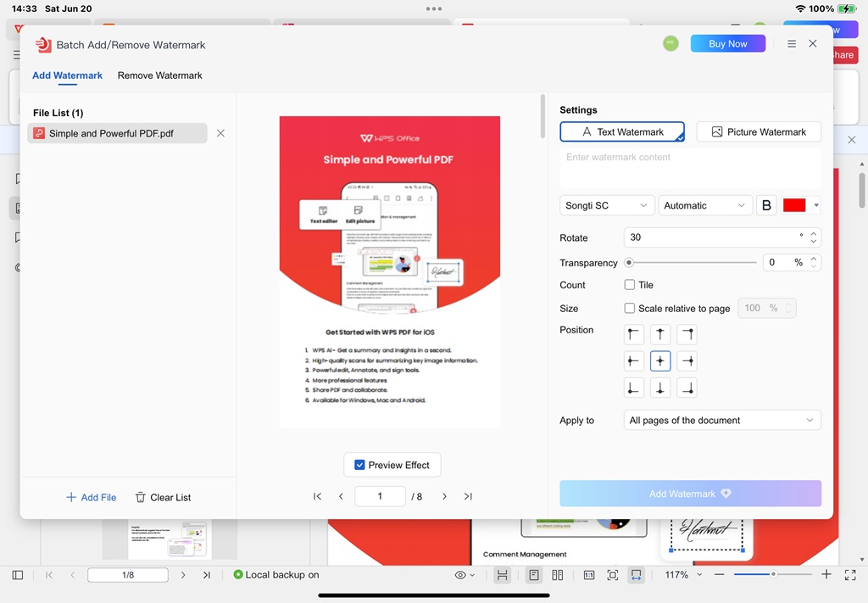Open Automatic font size dropdown
This screenshot has width=868, height=603.
click(x=704, y=205)
